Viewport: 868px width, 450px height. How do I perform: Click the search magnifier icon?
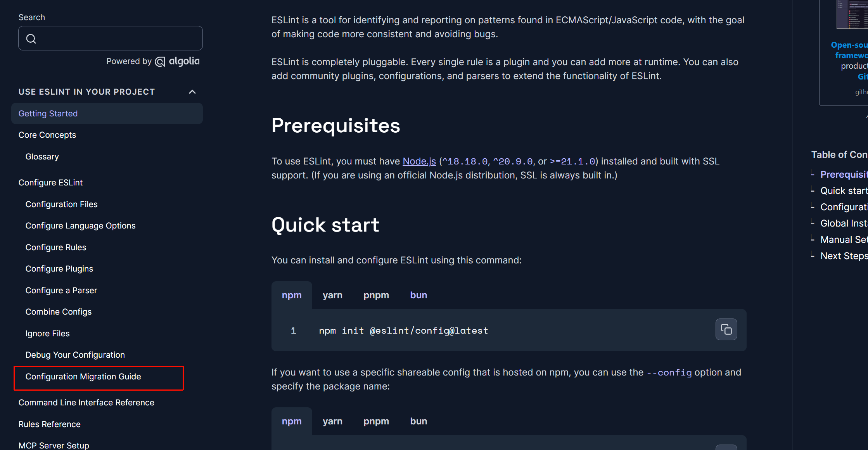[x=31, y=39]
